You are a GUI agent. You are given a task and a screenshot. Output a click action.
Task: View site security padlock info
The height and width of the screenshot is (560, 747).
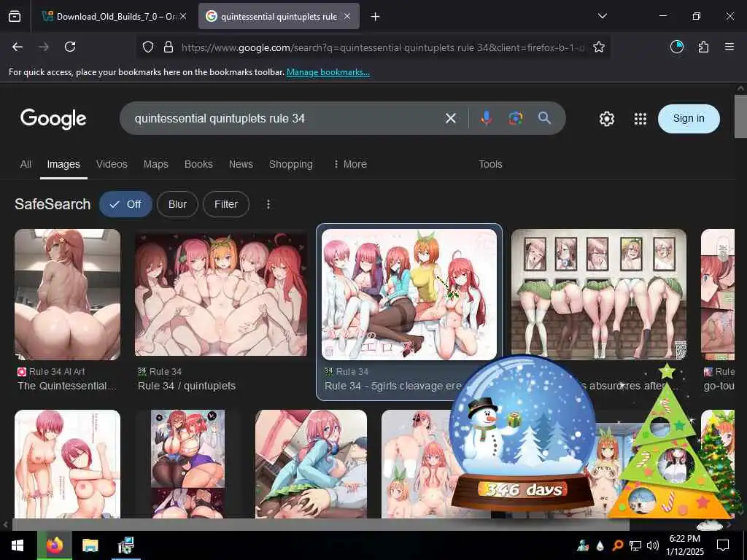click(x=169, y=47)
